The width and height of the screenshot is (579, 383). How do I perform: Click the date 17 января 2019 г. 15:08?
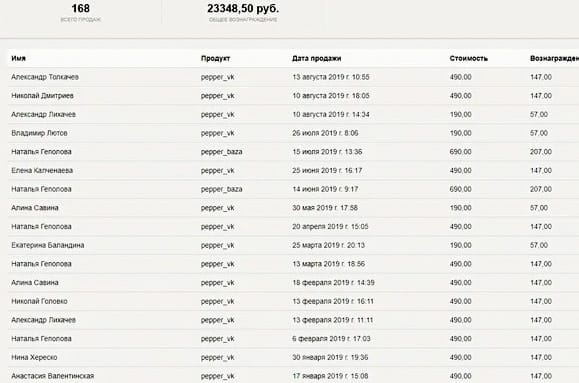pyautogui.click(x=330, y=376)
